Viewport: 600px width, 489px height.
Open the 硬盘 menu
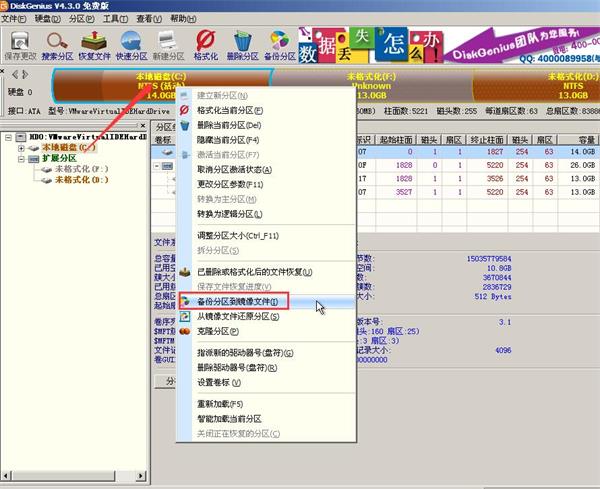[47, 19]
